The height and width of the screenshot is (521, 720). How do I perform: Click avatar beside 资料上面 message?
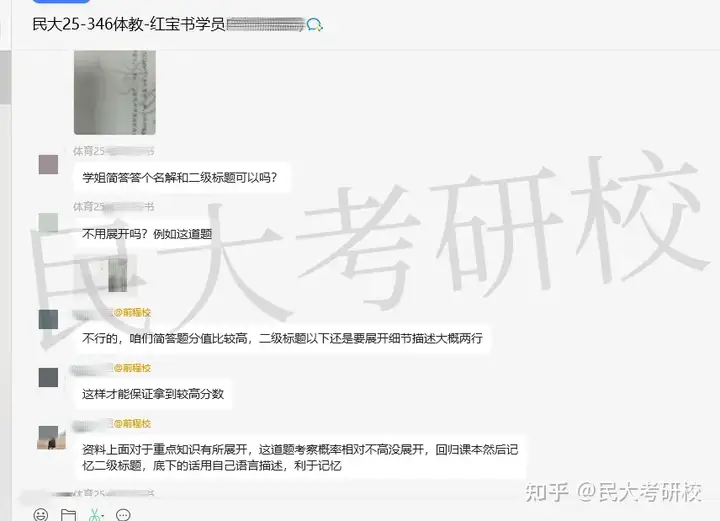[x=51, y=437]
